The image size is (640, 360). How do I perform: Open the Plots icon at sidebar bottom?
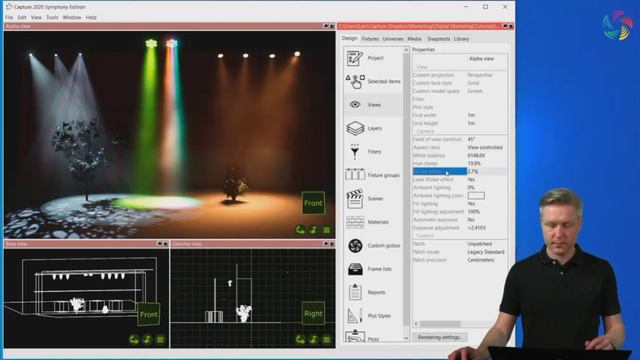pos(355,336)
